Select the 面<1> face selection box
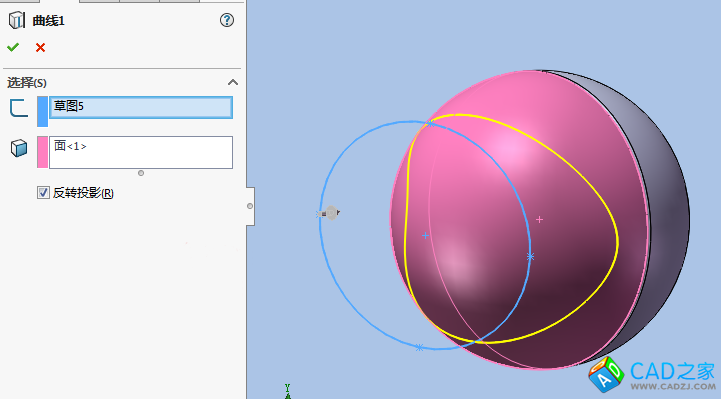The width and height of the screenshot is (721, 399). (x=141, y=152)
